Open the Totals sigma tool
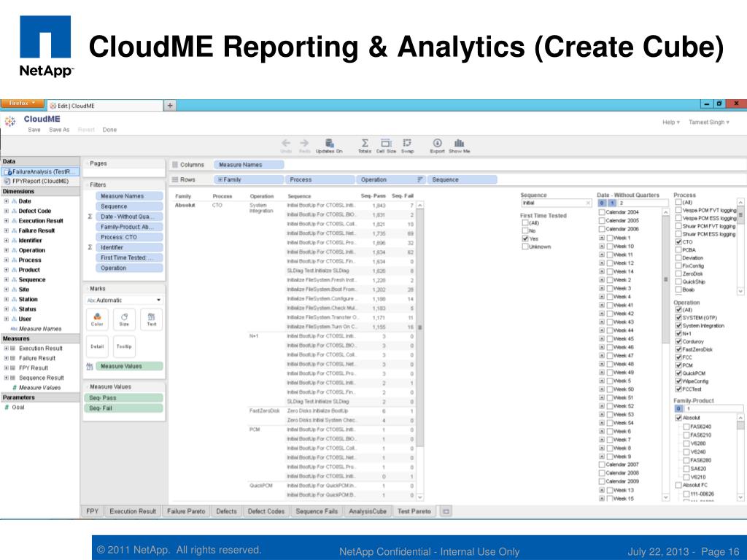This screenshot has width=747, height=560. click(365, 143)
